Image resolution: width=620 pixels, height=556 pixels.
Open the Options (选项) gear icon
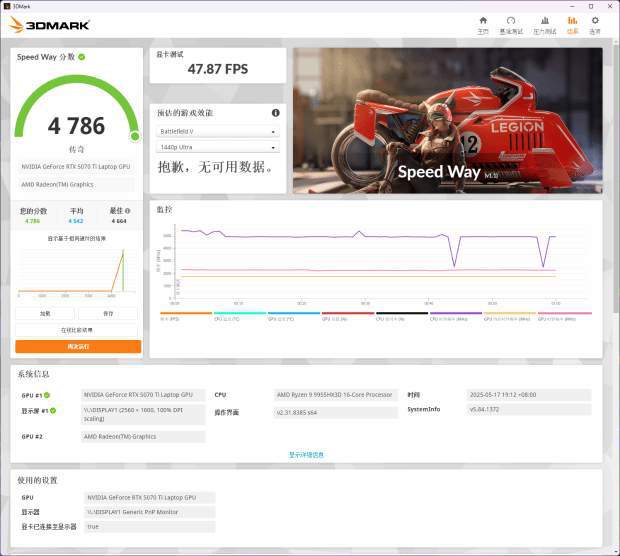point(595,21)
